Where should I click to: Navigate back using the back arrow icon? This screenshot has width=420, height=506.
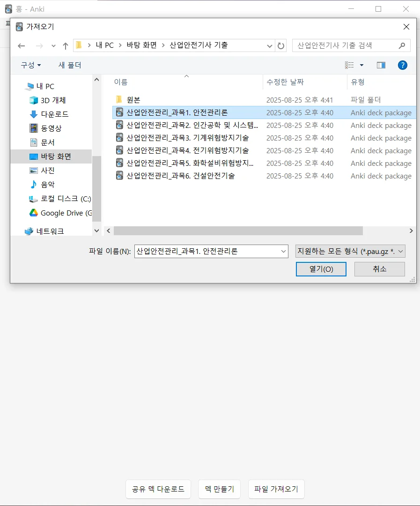pos(22,45)
